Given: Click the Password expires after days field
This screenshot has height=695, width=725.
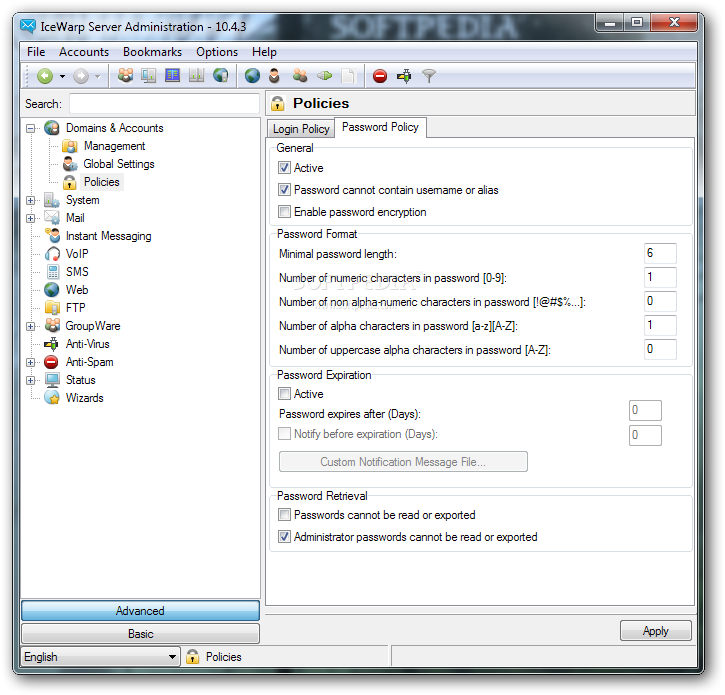Looking at the screenshot, I should (645, 411).
